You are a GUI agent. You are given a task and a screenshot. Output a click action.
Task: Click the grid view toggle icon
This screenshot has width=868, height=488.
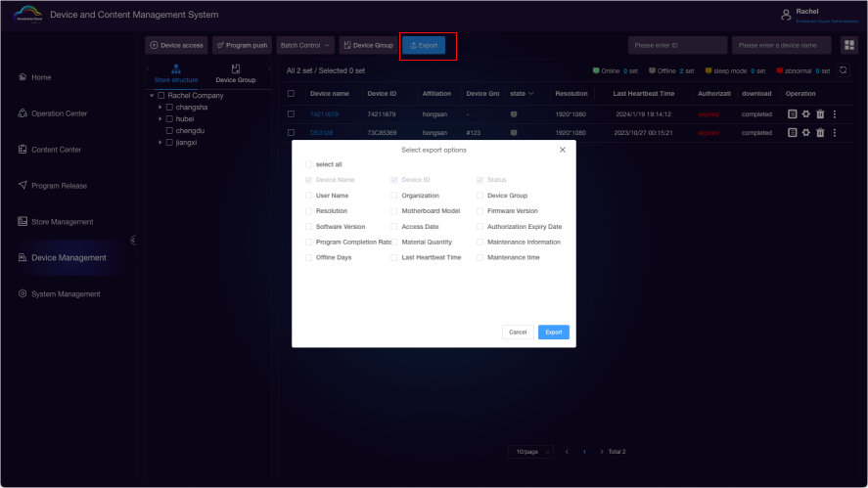(849, 45)
